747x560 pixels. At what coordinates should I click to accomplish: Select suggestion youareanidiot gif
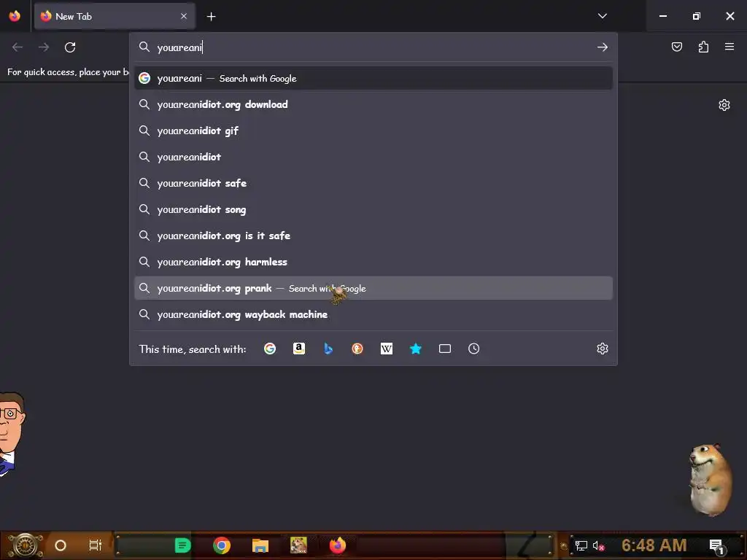click(373, 131)
